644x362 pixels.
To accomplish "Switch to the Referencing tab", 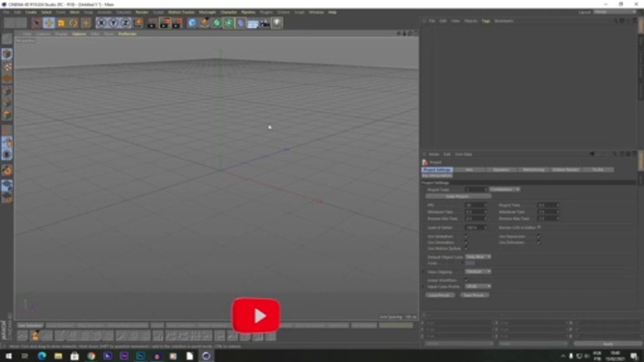I will [533, 170].
